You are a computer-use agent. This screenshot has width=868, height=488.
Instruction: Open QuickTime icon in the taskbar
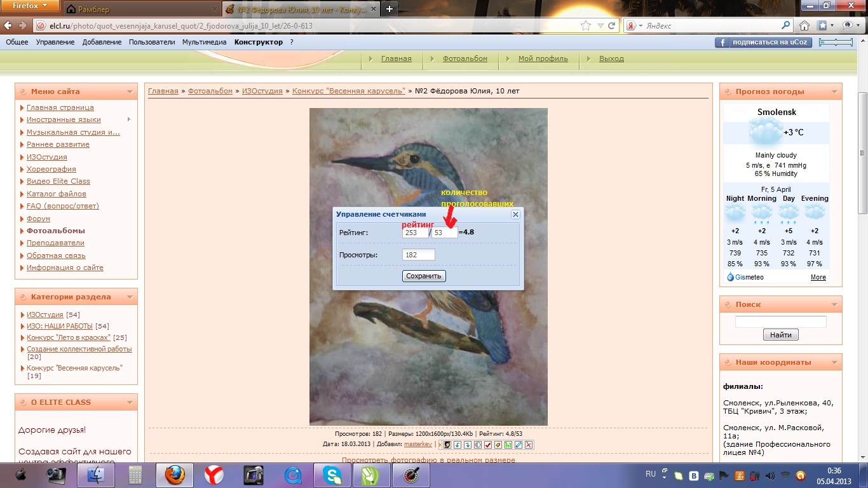tap(293, 475)
